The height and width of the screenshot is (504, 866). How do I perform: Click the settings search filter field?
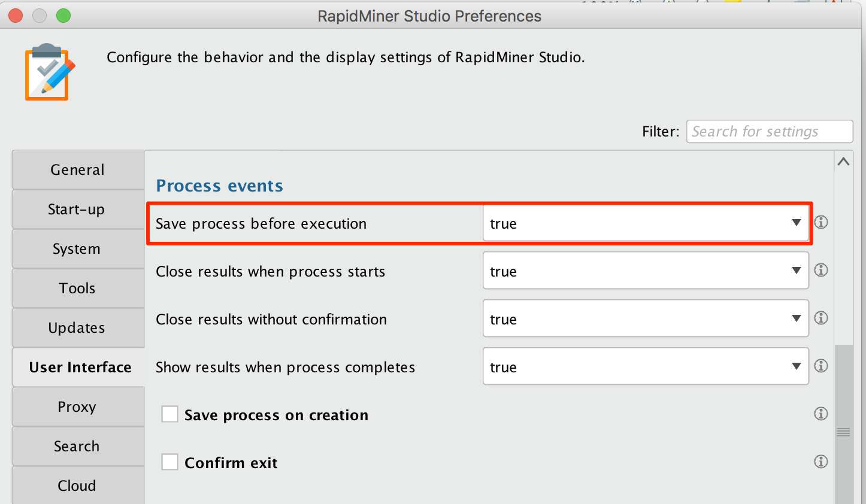click(x=769, y=131)
